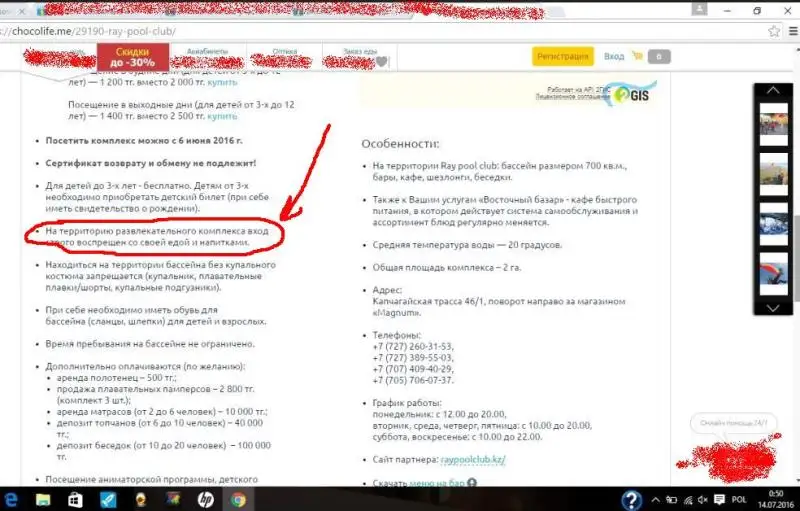
Task: Click the line аренда полотенец – 500 тг.
Action: point(116,378)
